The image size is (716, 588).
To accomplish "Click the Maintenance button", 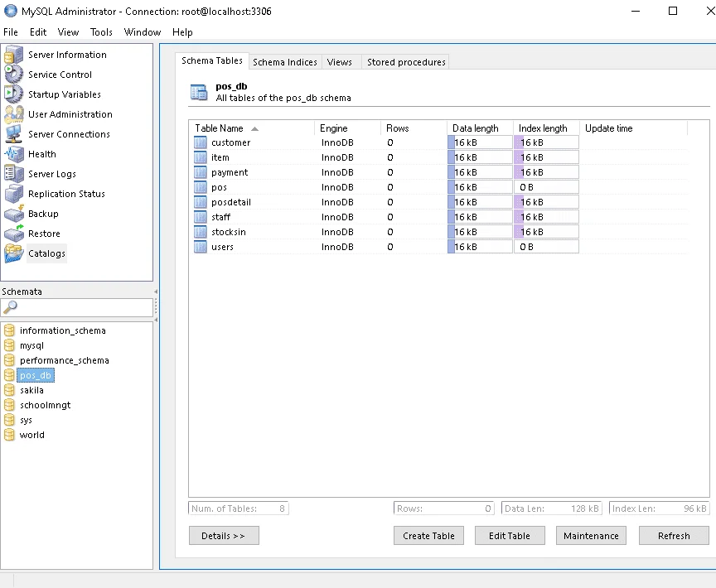I will click(591, 536).
